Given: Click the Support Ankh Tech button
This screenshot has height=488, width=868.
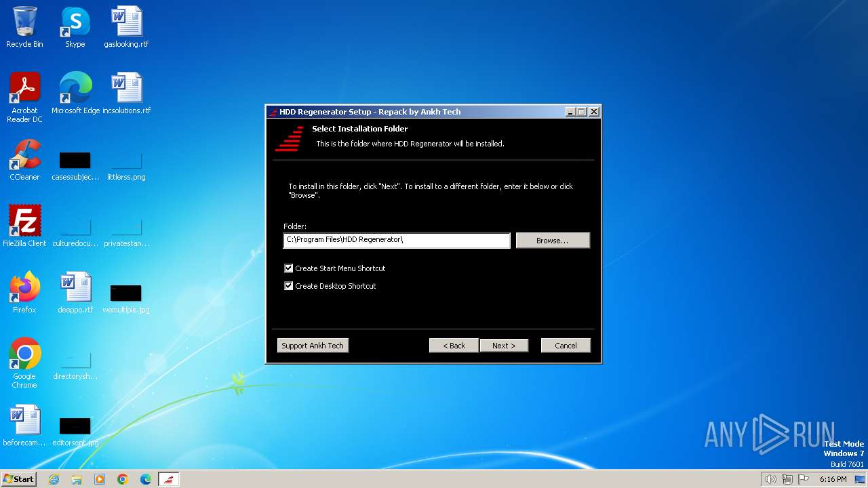Looking at the screenshot, I should pyautogui.click(x=313, y=346).
